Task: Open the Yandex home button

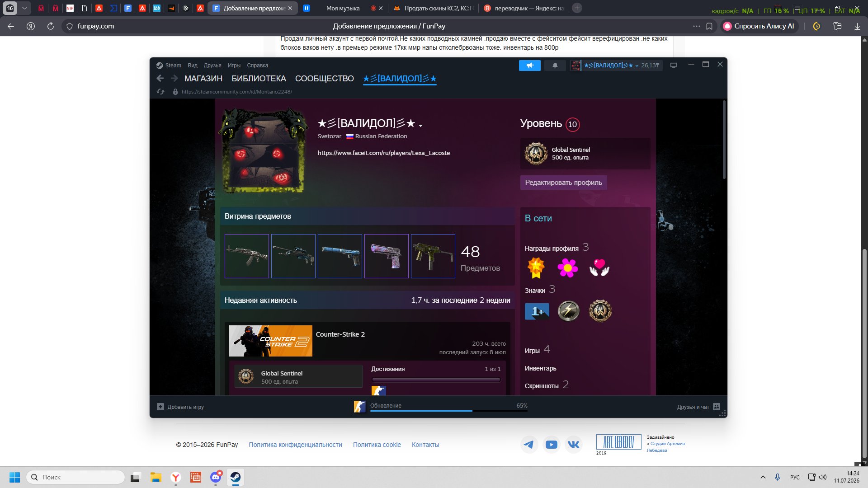Action: click(31, 26)
